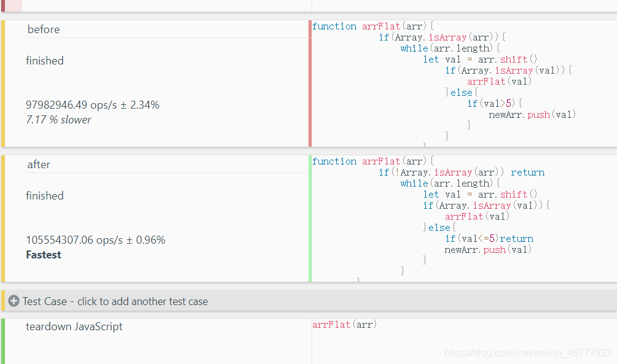Click the plus icon to add test case
Viewport: 617px width, 364px height.
pos(14,301)
